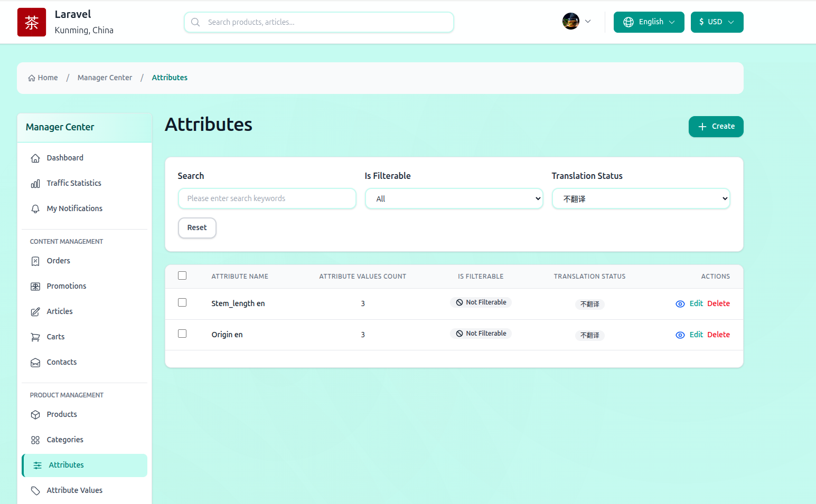This screenshot has height=504, width=816.
Task: Click the Attribute Values tag icon
Action: point(35,491)
